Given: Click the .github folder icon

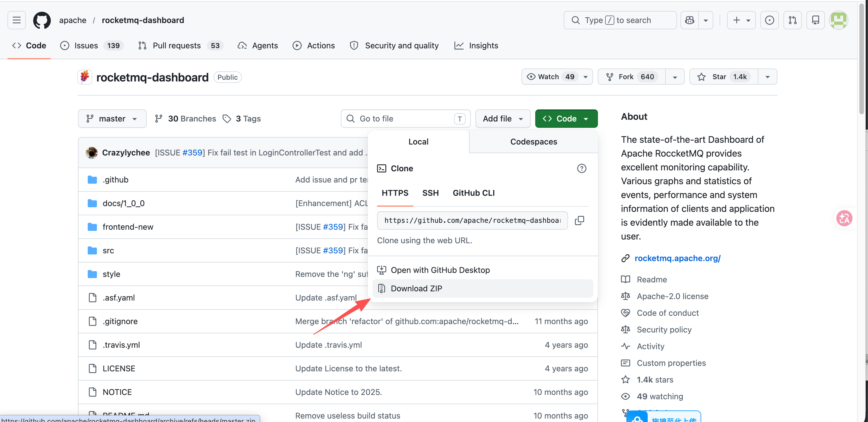Looking at the screenshot, I should 92,180.
